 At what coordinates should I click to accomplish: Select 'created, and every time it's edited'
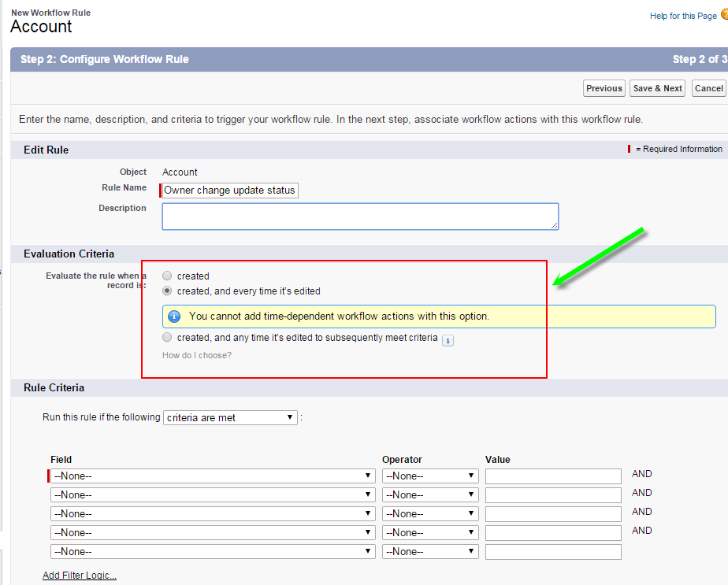166,291
